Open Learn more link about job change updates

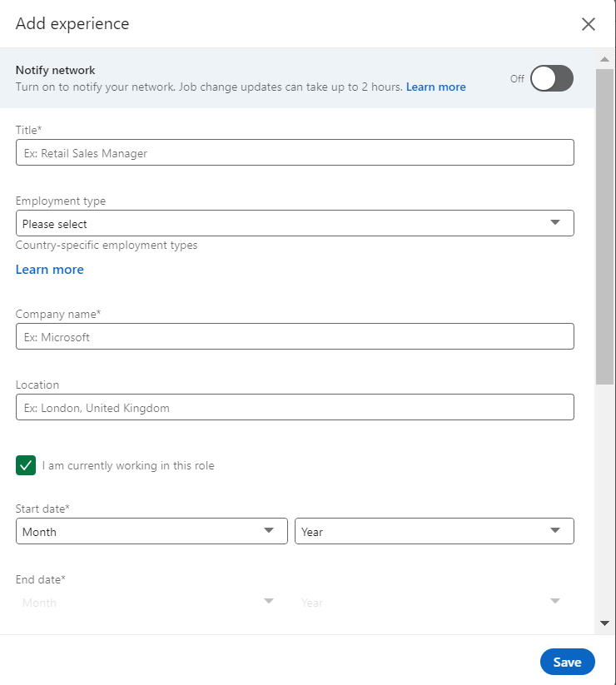[435, 87]
